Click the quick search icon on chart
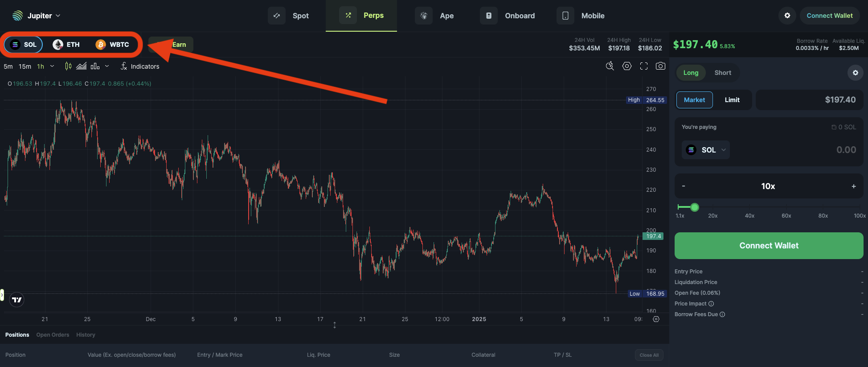868x367 pixels. (x=610, y=66)
